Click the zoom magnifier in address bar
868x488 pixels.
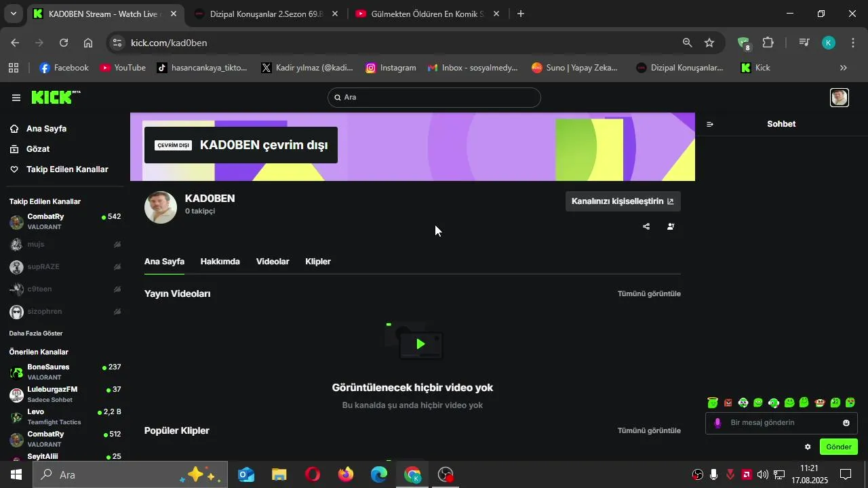688,43
